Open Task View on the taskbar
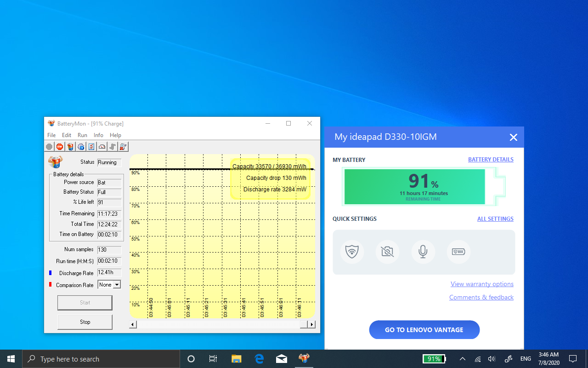The height and width of the screenshot is (368, 588). point(213,359)
